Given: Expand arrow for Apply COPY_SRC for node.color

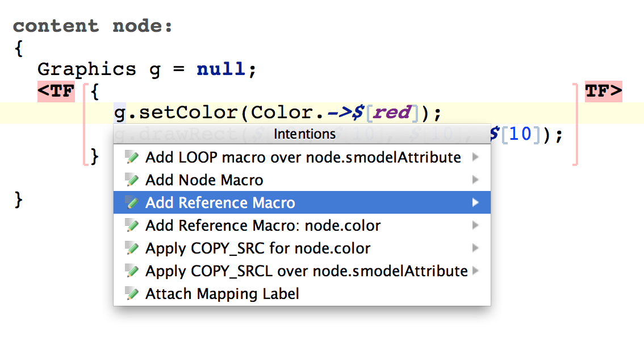Looking at the screenshot, I should (475, 248).
